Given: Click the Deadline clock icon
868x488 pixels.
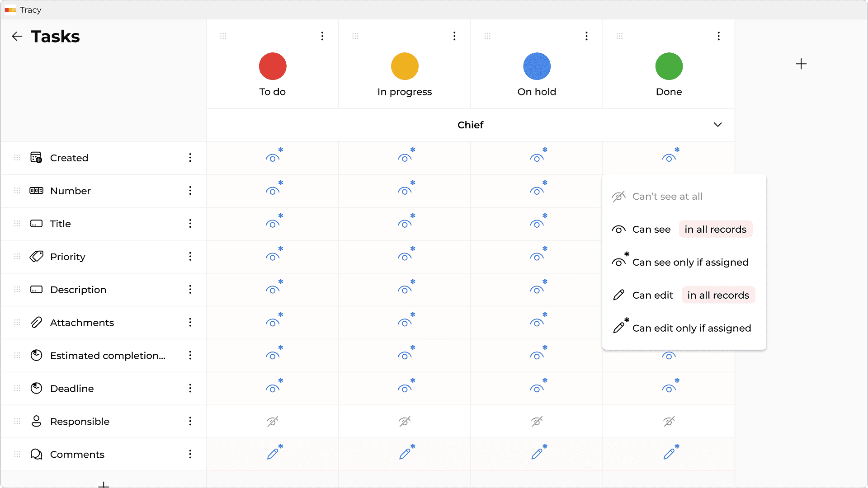Looking at the screenshot, I should pyautogui.click(x=36, y=388).
